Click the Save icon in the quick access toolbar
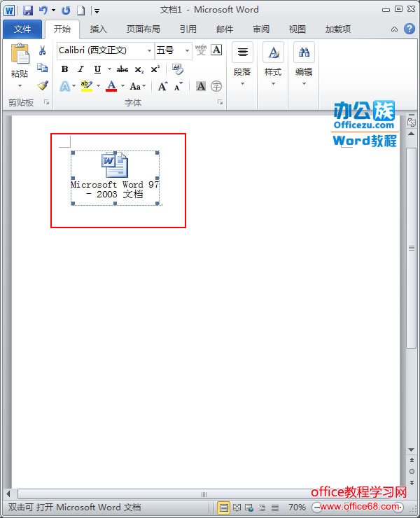The height and width of the screenshot is (518, 420). click(28, 10)
